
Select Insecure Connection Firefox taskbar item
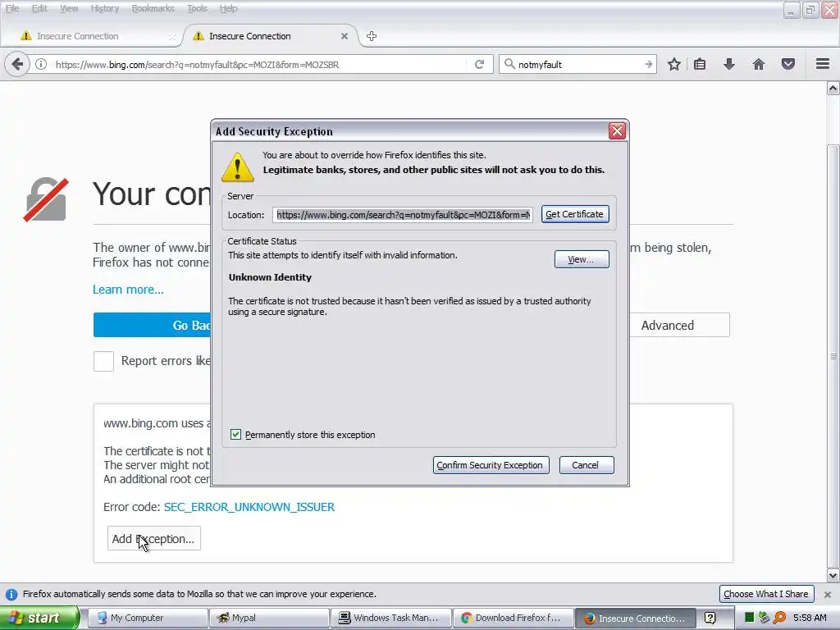pyautogui.click(x=635, y=618)
